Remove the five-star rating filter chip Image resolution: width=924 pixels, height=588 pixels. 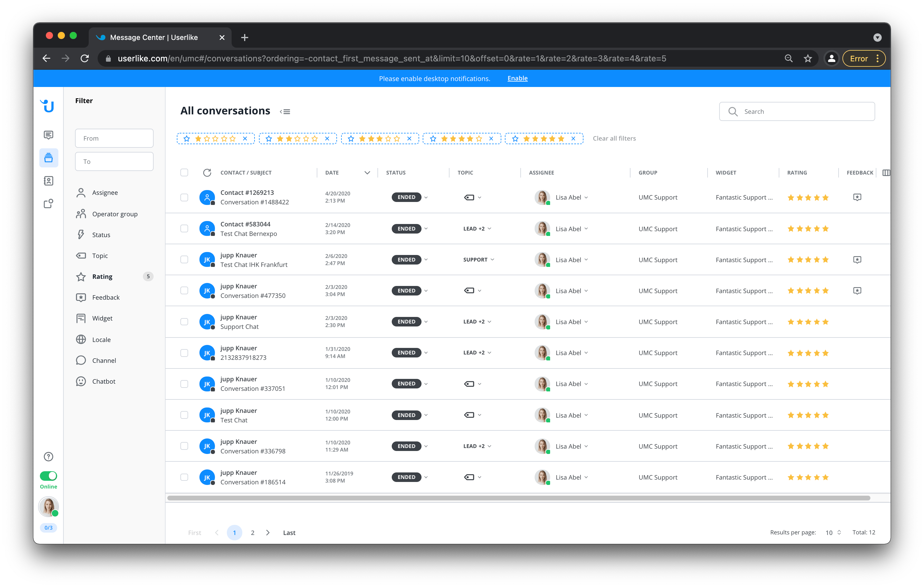(573, 138)
